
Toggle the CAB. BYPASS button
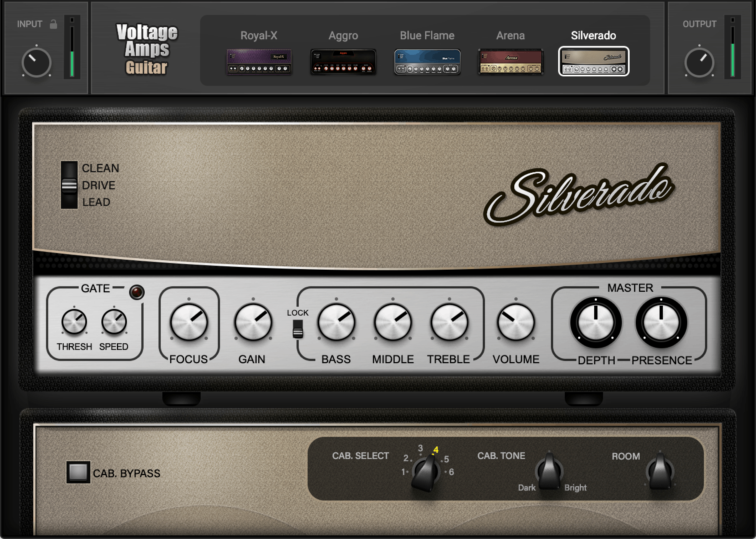[78, 472]
